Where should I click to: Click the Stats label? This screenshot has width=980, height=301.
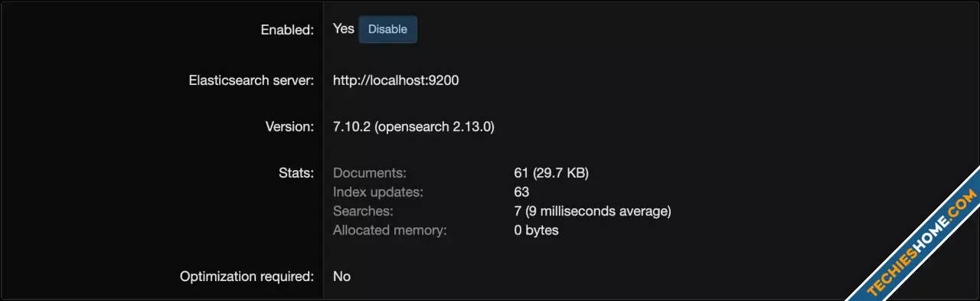click(296, 173)
